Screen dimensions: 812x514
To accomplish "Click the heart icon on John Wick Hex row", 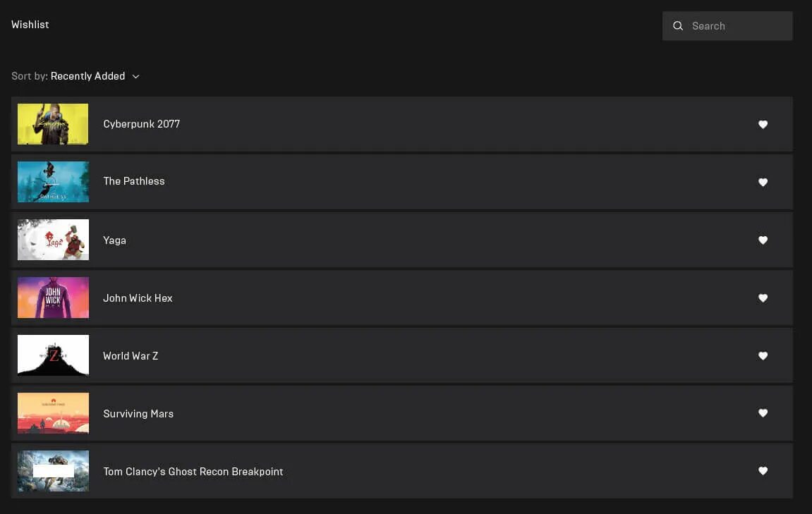I will [763, 298].
